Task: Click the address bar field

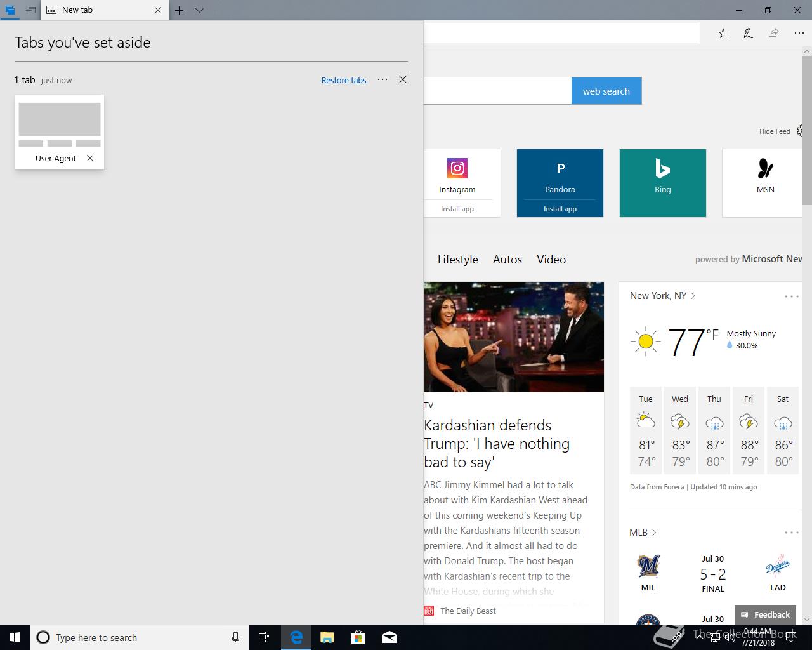Action: (x=561, y=33)
